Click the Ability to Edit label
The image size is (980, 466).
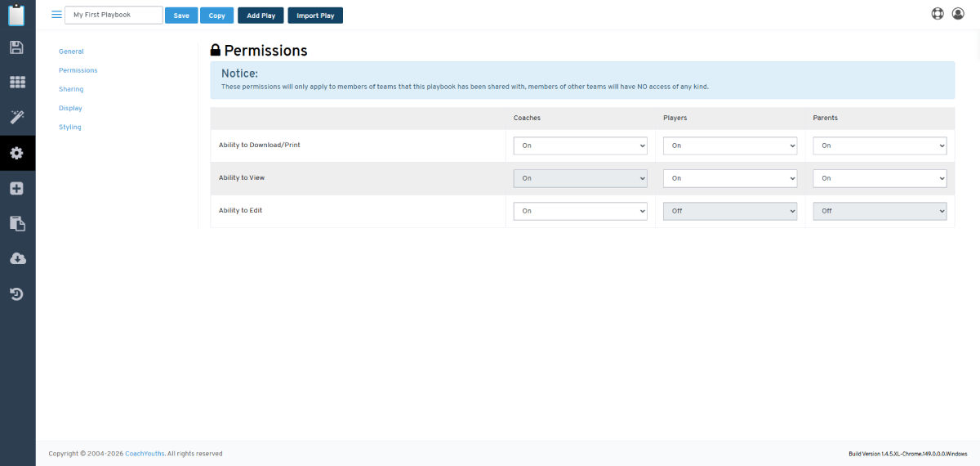click(240, 210)
